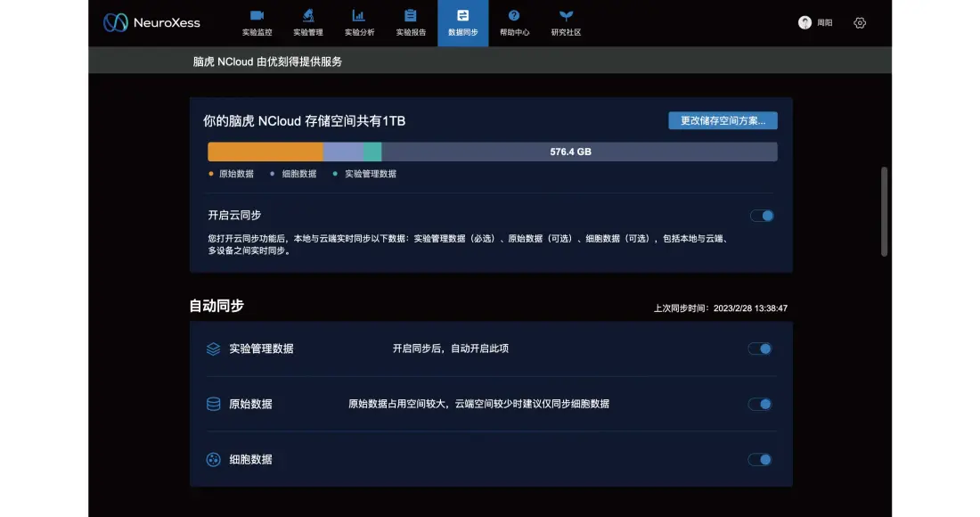Open 实验报告 clipboard icon tab
Screen dimensions: 980x517
411,23
